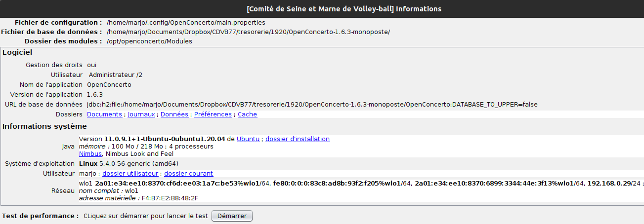This screenshot has width=644, height=224.
Task: Open the Journaux folder link
Action: (x=142, y=114)
